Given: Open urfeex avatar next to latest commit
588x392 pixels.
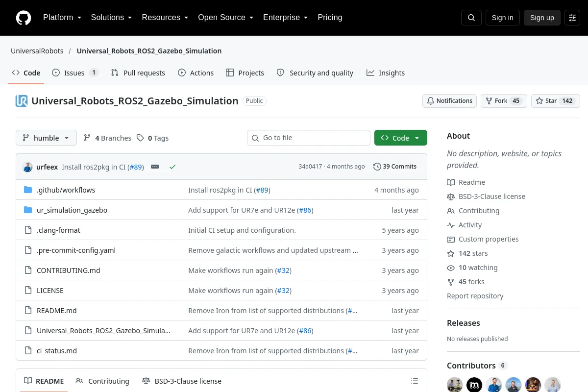Looking at the screenshot, I should pyautogui.click(x=27, y=167).
